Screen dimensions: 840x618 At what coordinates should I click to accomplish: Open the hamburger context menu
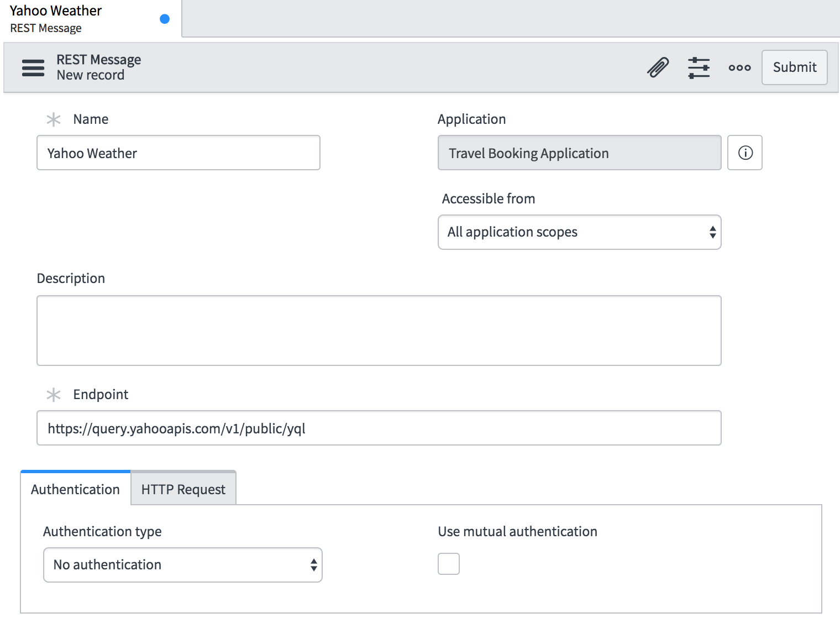pyautogui.click(x=33, y=67)
